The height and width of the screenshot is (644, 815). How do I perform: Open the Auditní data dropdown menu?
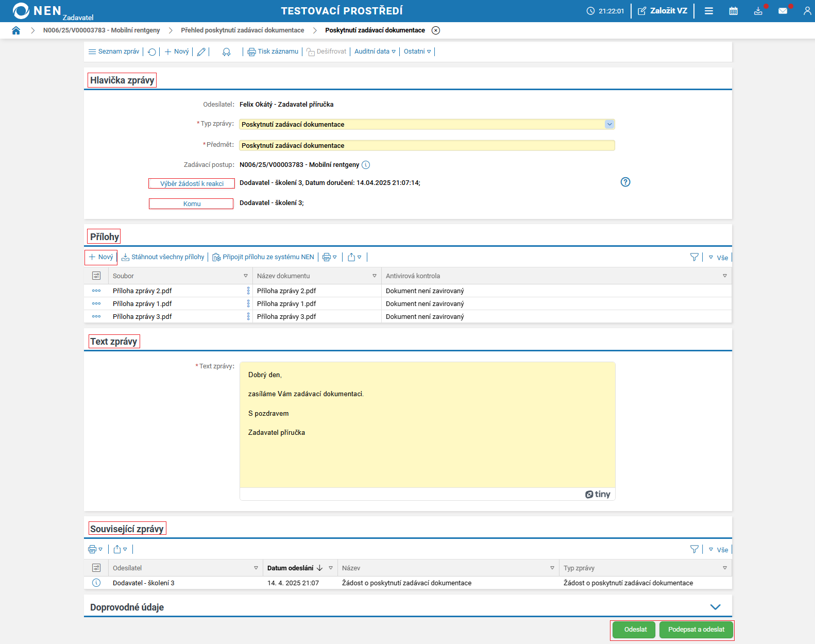(375, 52)
